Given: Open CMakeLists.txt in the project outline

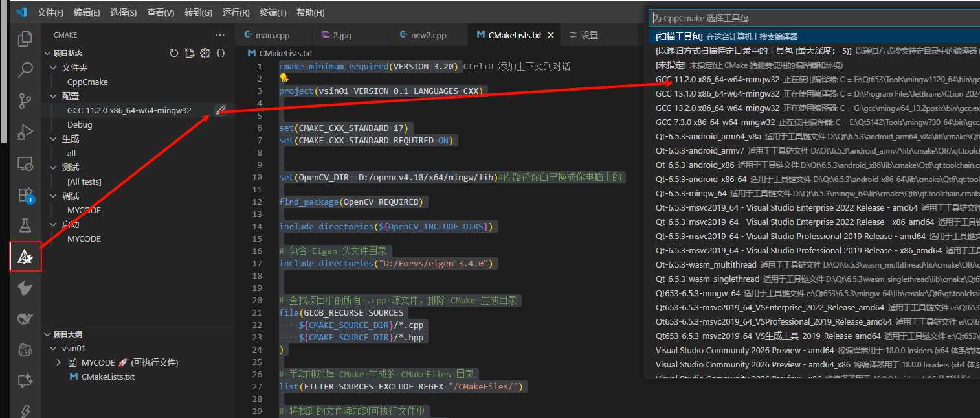Looking at the screenshot, I should pos(107,377).
